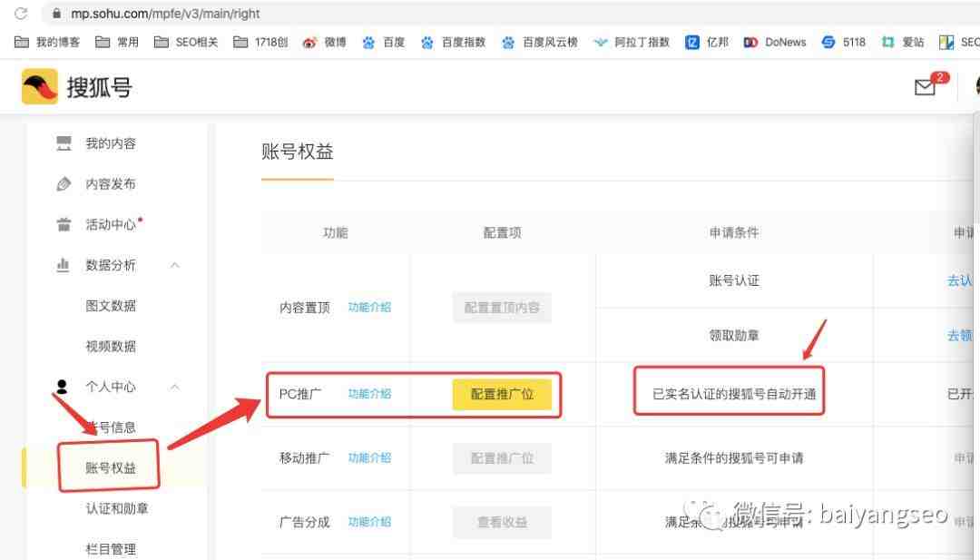Image resolution: width=980 pixels, height=560 pixels.
Task: Click the Sohu fox logo icon
Action: [x=39, y=87]
